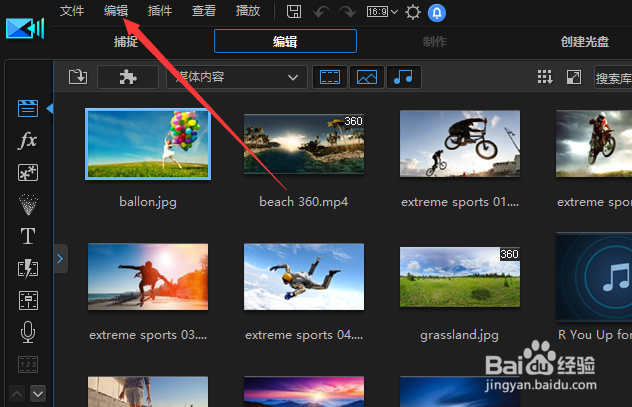
Task: Open the 文件 menu
Action: [72, 11]
